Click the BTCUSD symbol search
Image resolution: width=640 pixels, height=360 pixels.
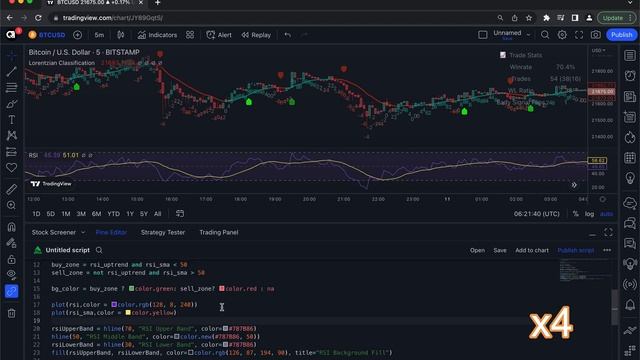coord(47,35)
